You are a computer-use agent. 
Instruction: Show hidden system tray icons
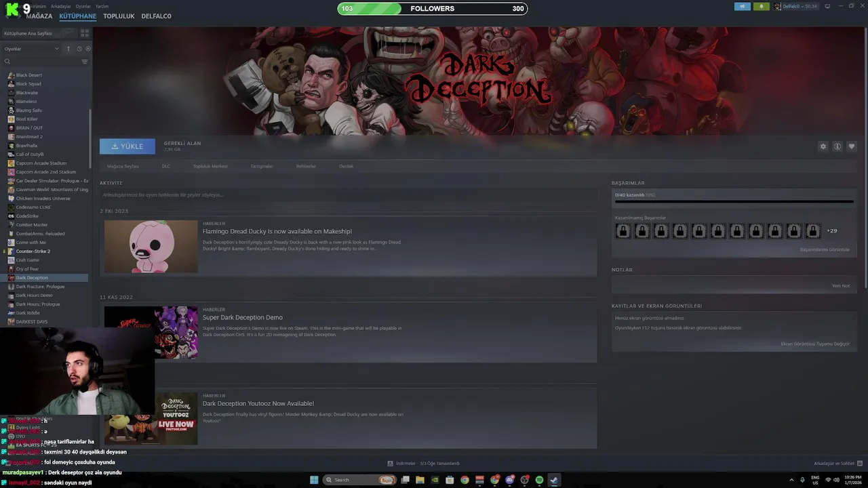[x=791, y=480]
